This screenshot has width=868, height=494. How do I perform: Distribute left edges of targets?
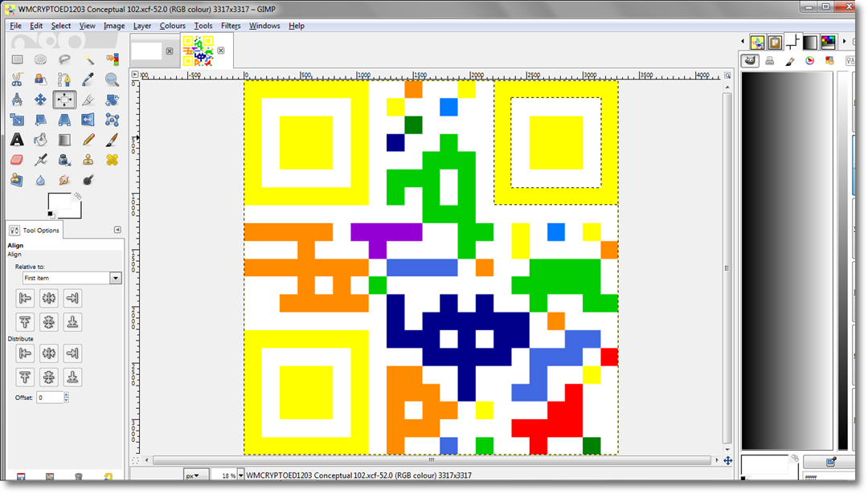tap(25, 353)
